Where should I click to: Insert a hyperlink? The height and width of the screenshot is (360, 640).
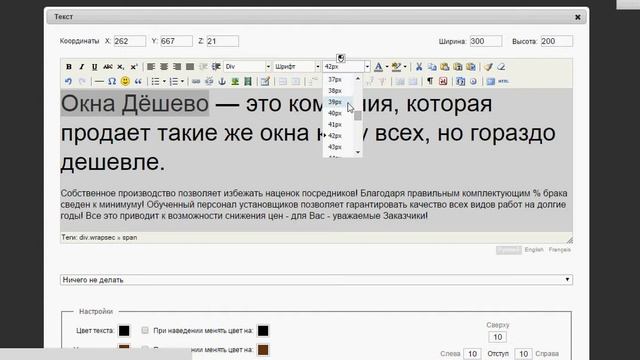(196, 82)
